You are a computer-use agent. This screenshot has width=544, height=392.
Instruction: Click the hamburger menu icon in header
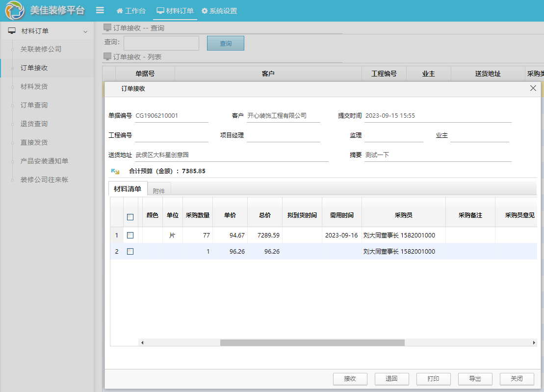pyautogui.click(x=100, y=10)
